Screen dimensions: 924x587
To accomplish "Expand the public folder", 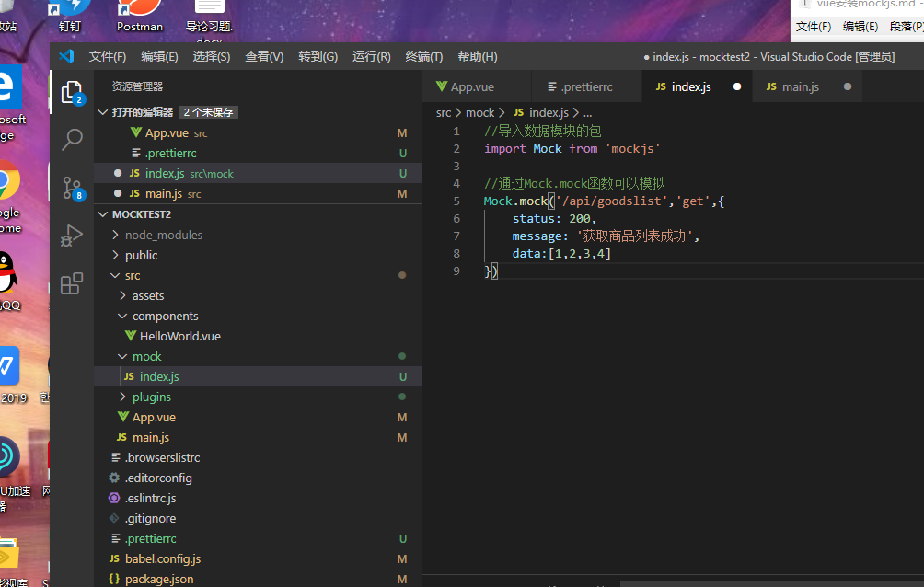I will (116, 255).
